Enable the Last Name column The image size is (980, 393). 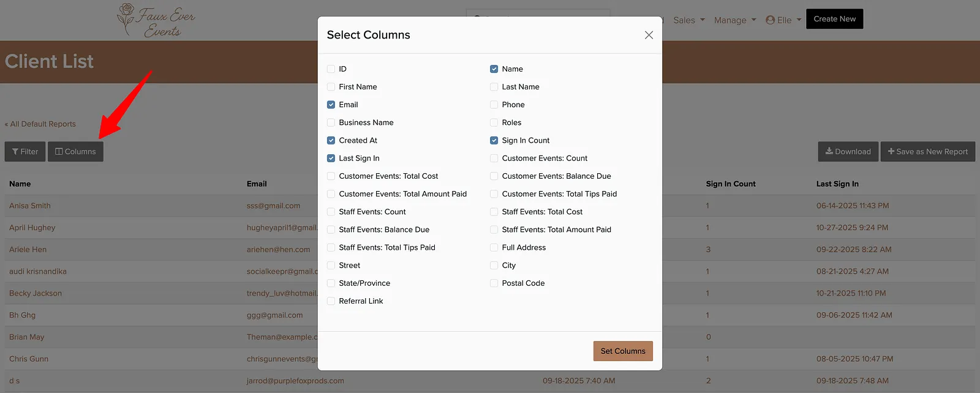click(494, 87)
